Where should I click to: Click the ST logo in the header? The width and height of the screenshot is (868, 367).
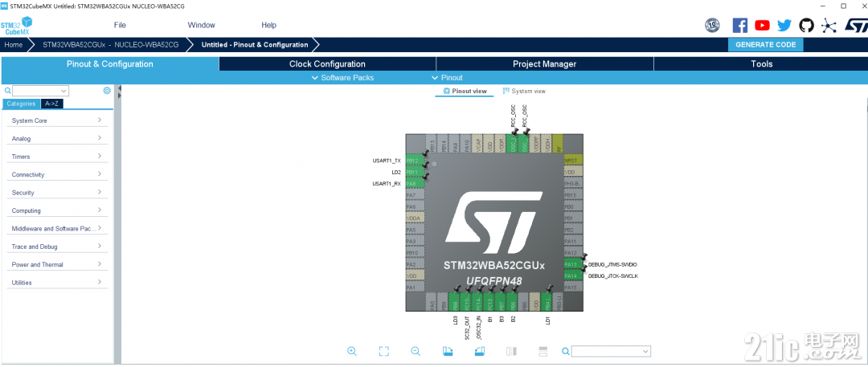pos(855,25)
